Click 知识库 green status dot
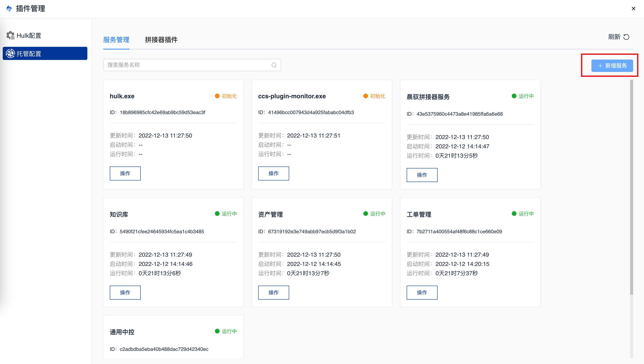 [217, 214]
